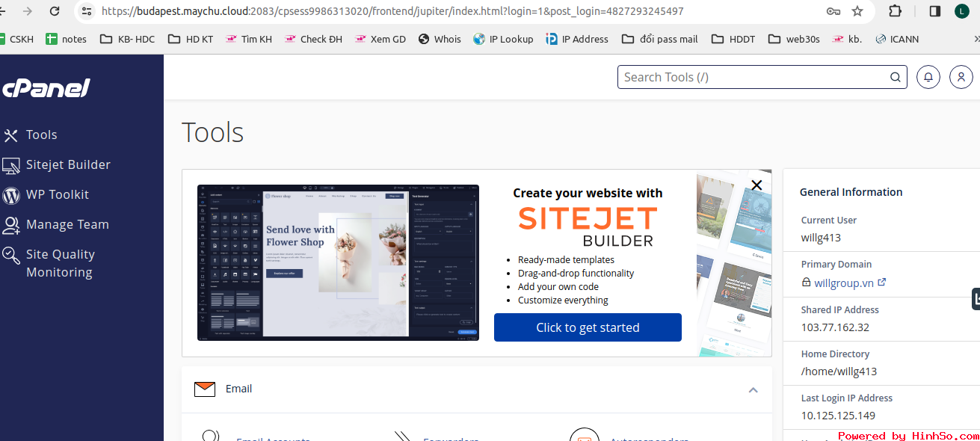Click the General Information heading

click(851, 192)
